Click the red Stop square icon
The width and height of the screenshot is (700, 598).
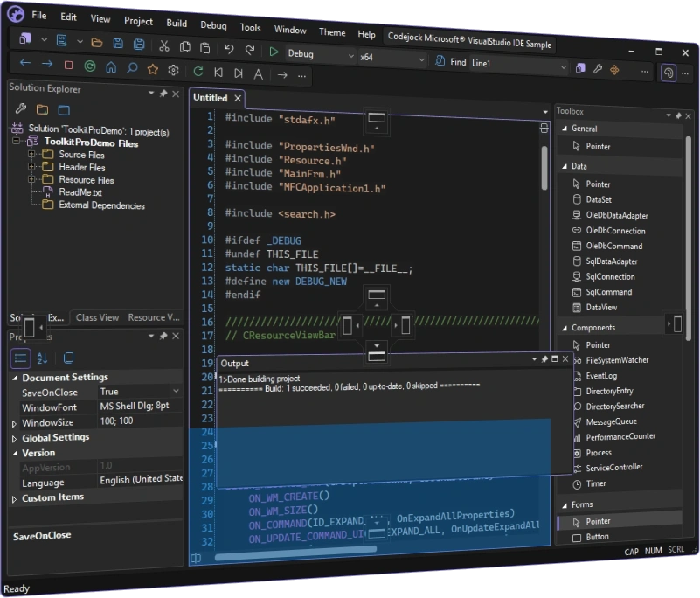pyautogui.click(x=68, y=66)
